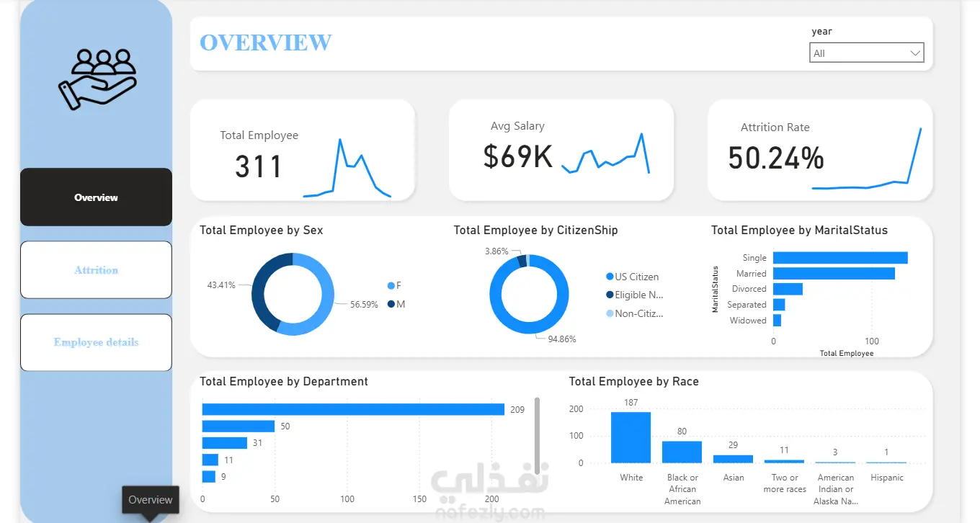Screen dimensions: 980x523
Task: Expand the year slicer chevron arrow
Action: click(x=915, y=53)
